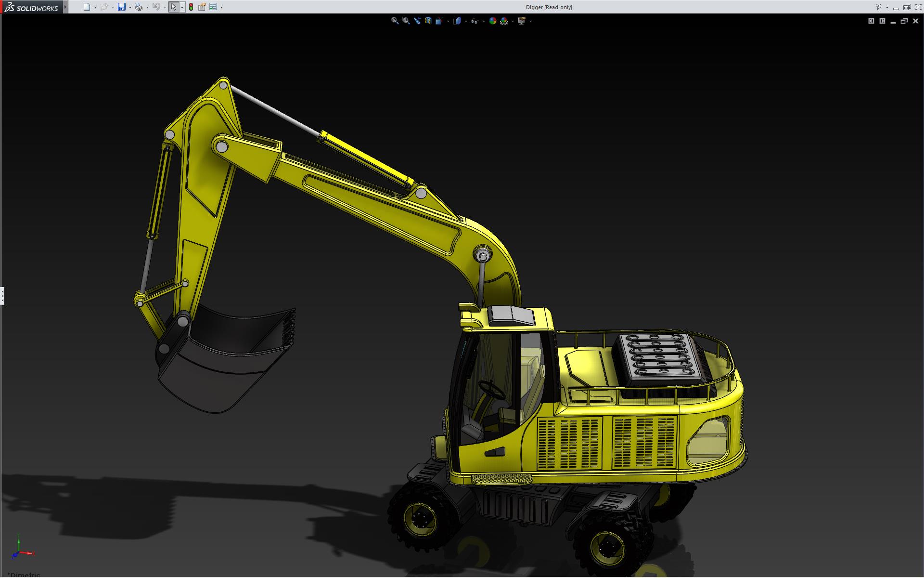Expand the SolidWorks menu flyout arrow
The width and height of the screenshot is (924, 578).
tap(65, 7)
